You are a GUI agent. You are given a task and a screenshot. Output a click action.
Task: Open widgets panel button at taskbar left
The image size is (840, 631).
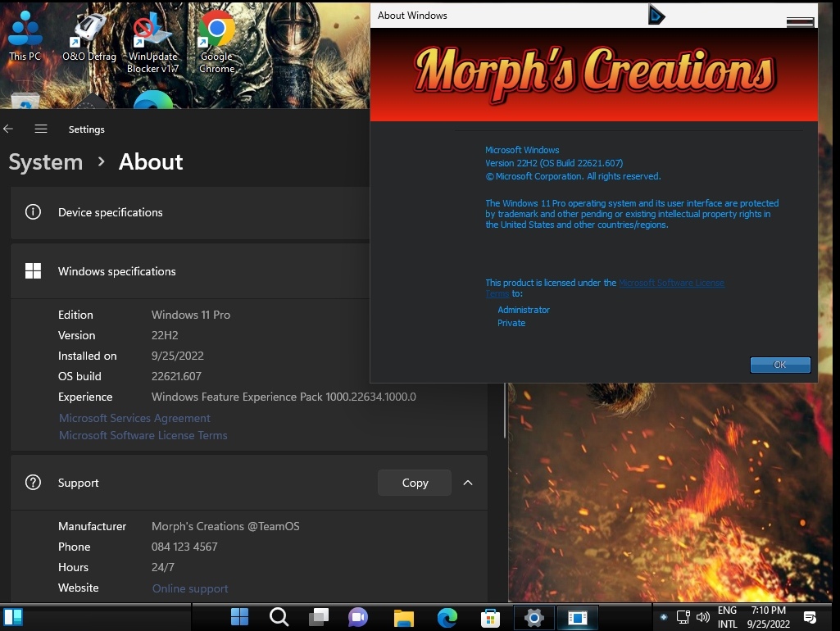tap(13, 617)
